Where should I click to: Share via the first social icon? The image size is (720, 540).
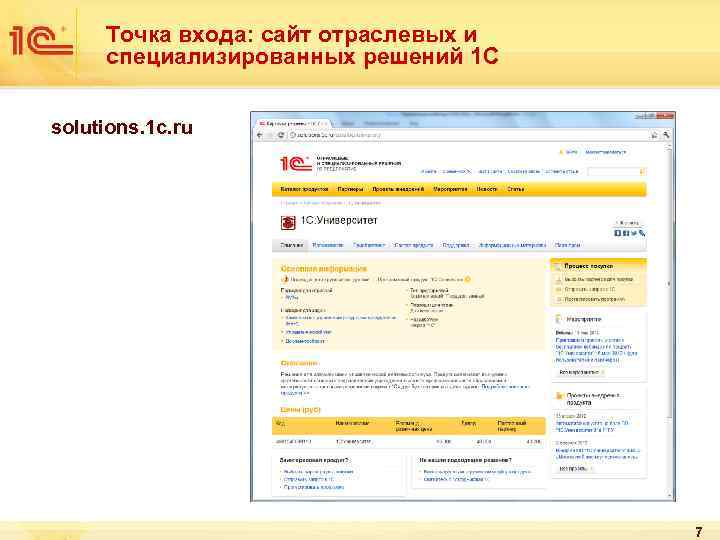click(618, 233)
